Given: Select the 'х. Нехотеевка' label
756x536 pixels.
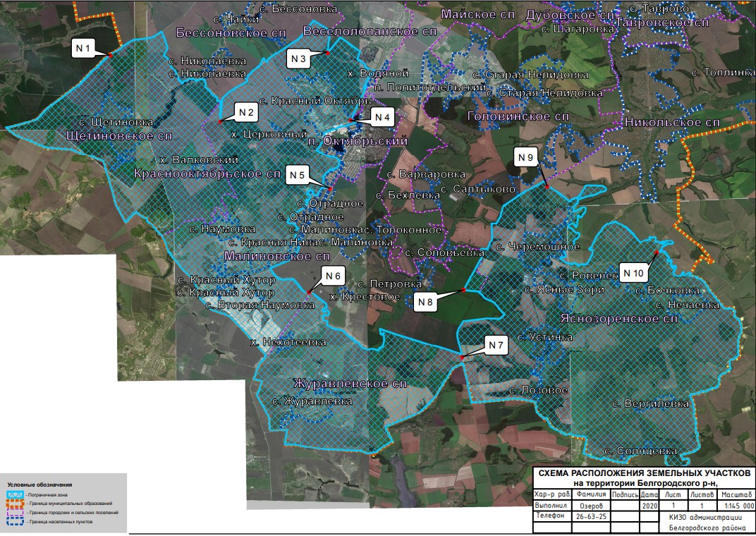Looking at the screenshot, I should coord(288,342).
